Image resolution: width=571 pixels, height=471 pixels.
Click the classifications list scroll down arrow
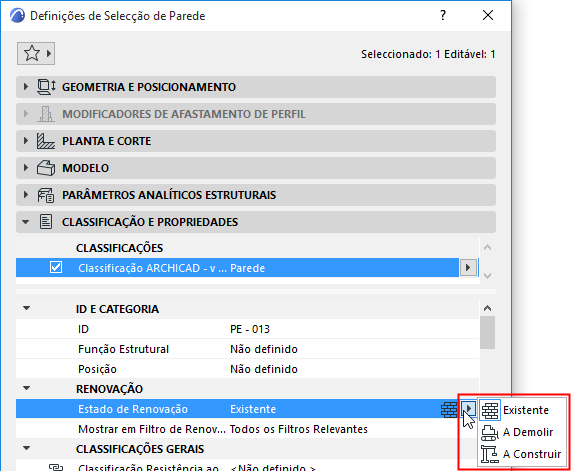(487, 276)
